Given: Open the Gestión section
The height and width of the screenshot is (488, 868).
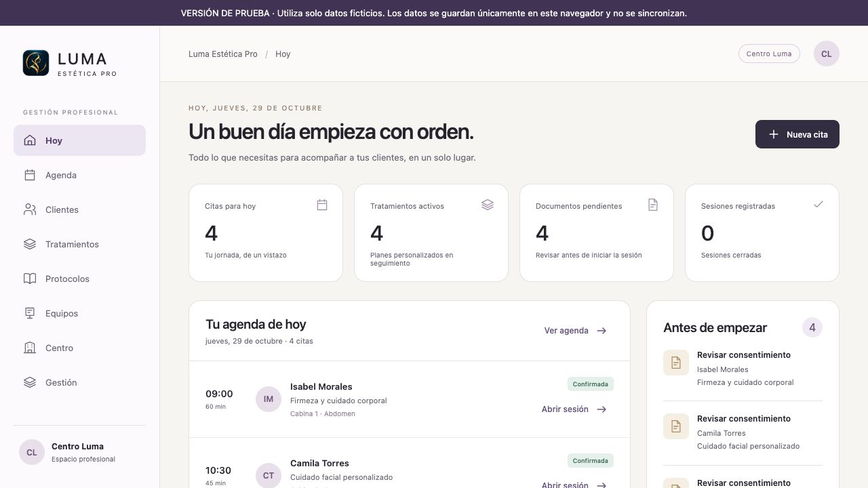Looking at the screenshot, I should [79, 382].
